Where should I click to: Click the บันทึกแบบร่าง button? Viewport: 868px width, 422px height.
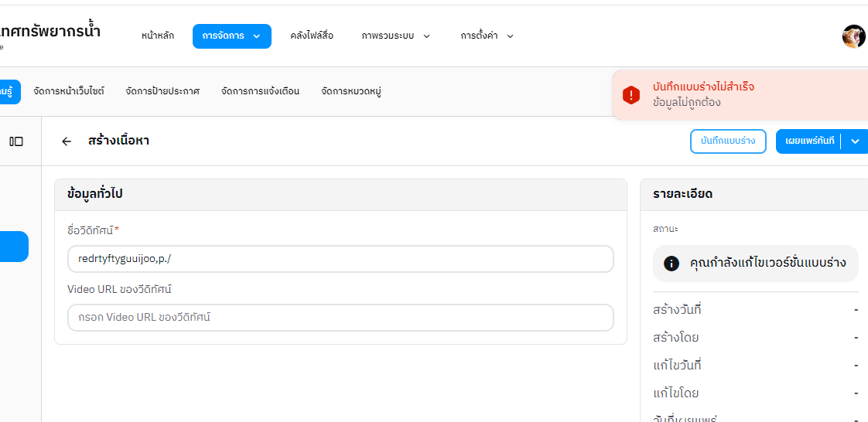pyautogui.click(x=727, y=141)
